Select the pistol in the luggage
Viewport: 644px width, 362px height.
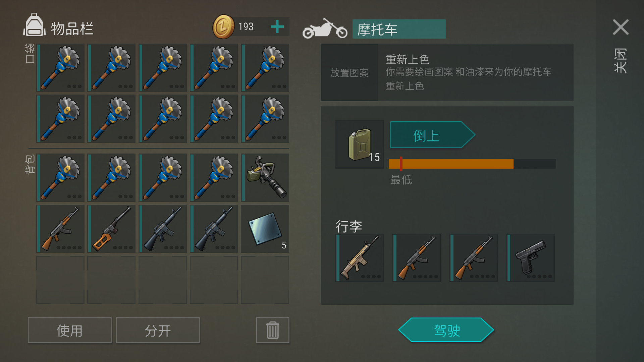click(531, 258)
